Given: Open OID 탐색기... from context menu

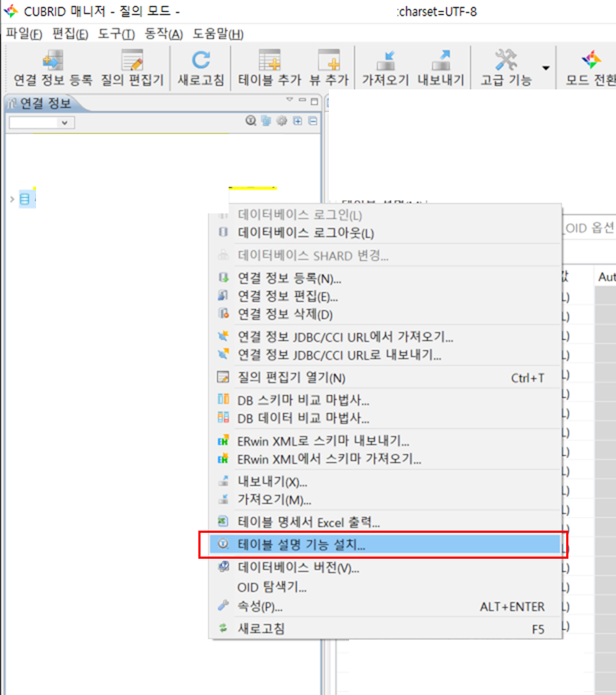Looking at the screenshot, I should [384, 588].
